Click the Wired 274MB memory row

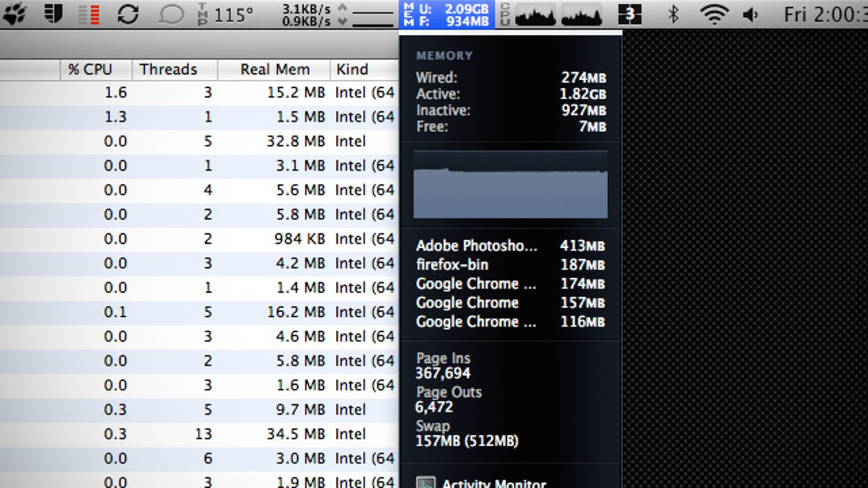(511, 78)
